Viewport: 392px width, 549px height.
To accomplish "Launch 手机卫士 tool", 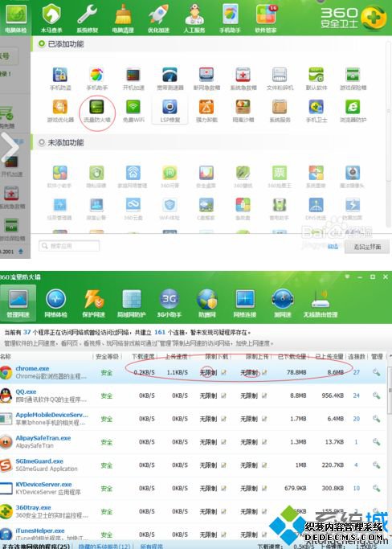I will tap(316, 111).
